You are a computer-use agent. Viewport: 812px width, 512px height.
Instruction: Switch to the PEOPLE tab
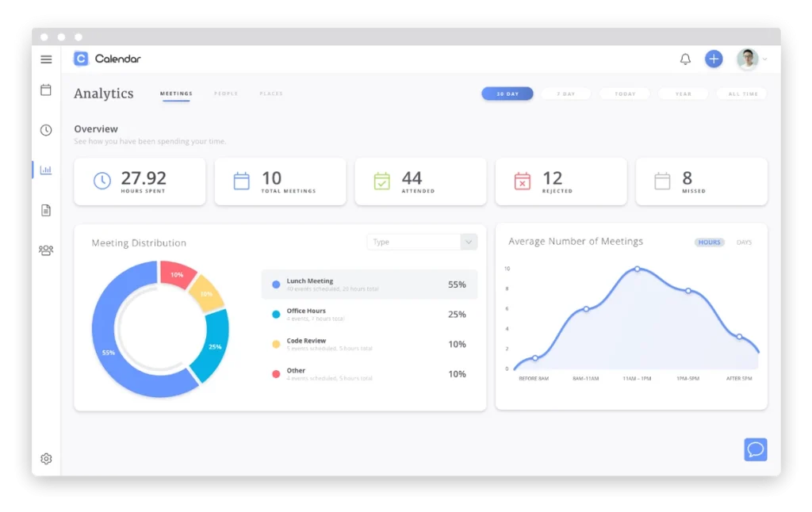tap(226, 93)
